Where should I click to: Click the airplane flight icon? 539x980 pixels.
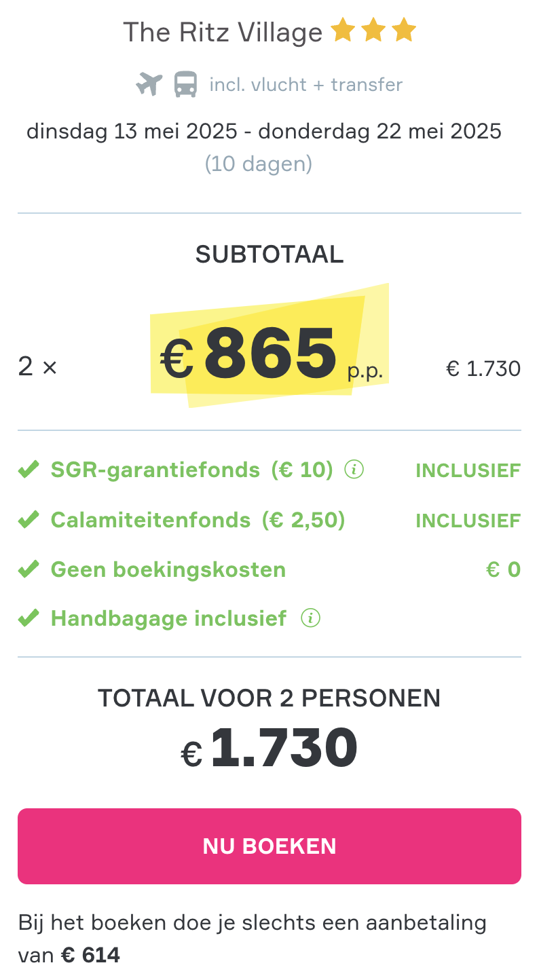click(149, 85)
